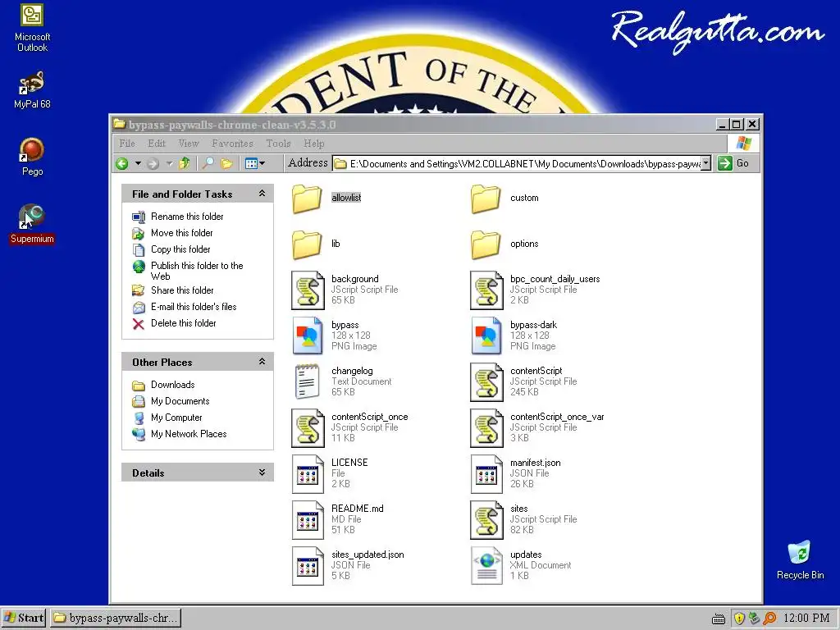Select the lib folder icon
The width and height of the screenshot is (840, 630).
pos(307,244)
